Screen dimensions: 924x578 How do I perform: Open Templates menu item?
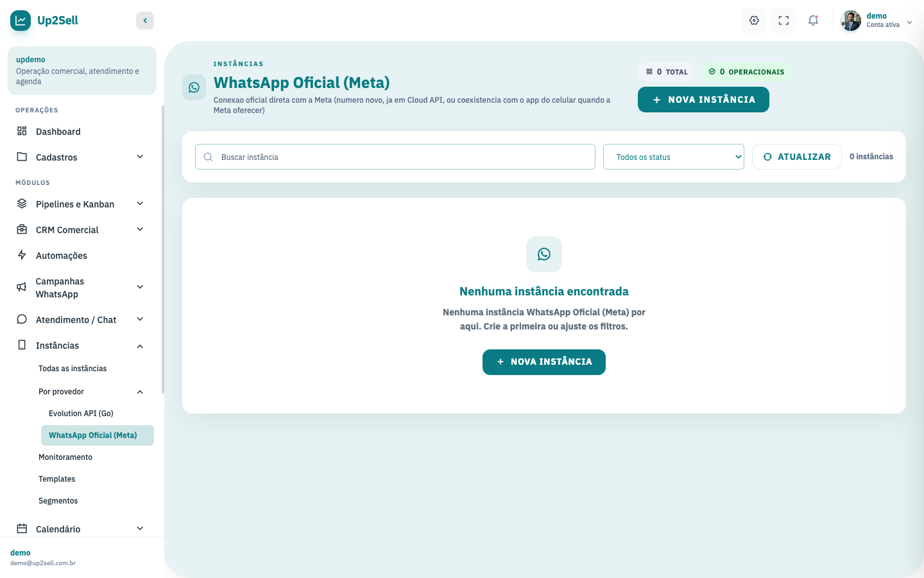pos(57,479)
